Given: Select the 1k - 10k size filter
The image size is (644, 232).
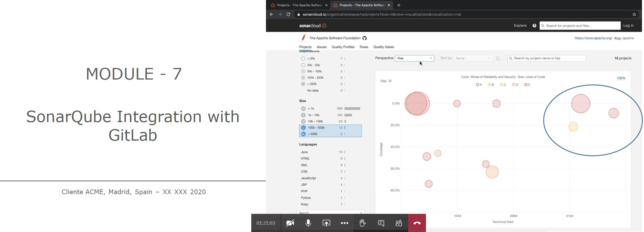Looking at the screenshot, I should click(330, 115).
